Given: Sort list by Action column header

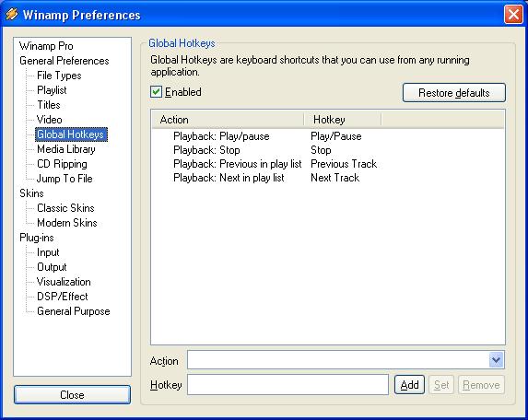Looking at the screenshot, I should pyautogui.click(x=228, y=120).
